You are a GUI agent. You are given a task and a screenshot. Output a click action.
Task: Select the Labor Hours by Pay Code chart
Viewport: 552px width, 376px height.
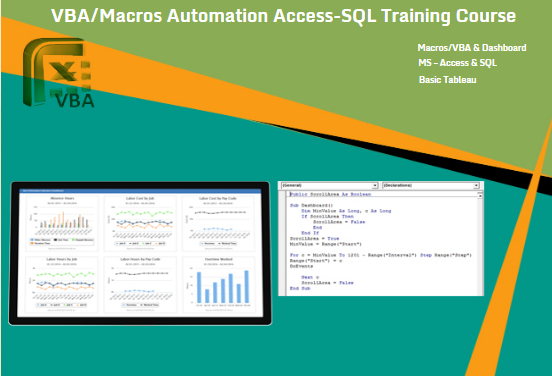click(x=140, y=284)
